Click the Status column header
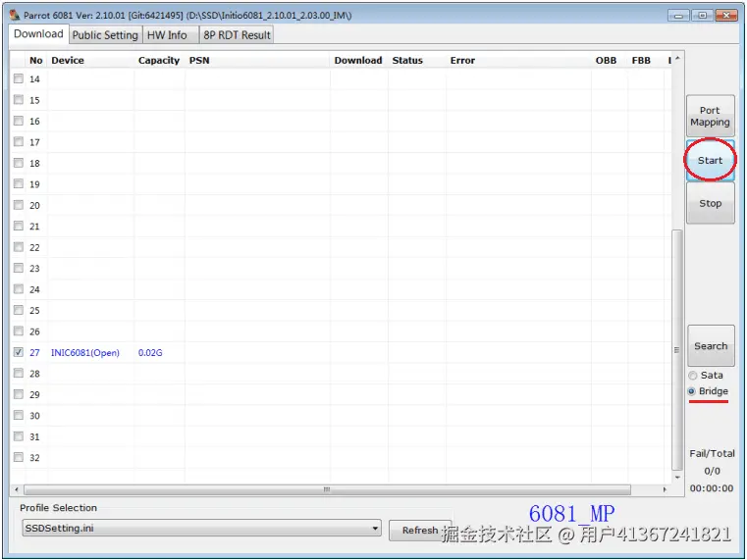Screen dimensions: 747x560 (417, 61)
